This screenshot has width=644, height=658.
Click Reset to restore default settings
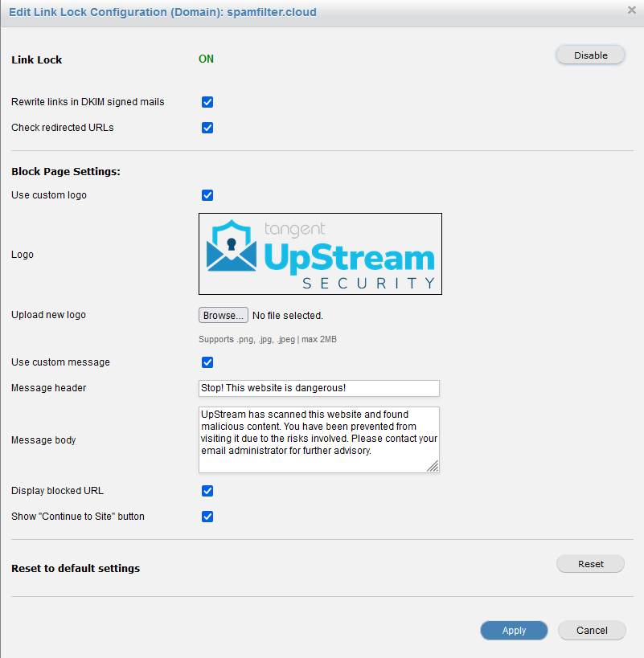[590, 564]
